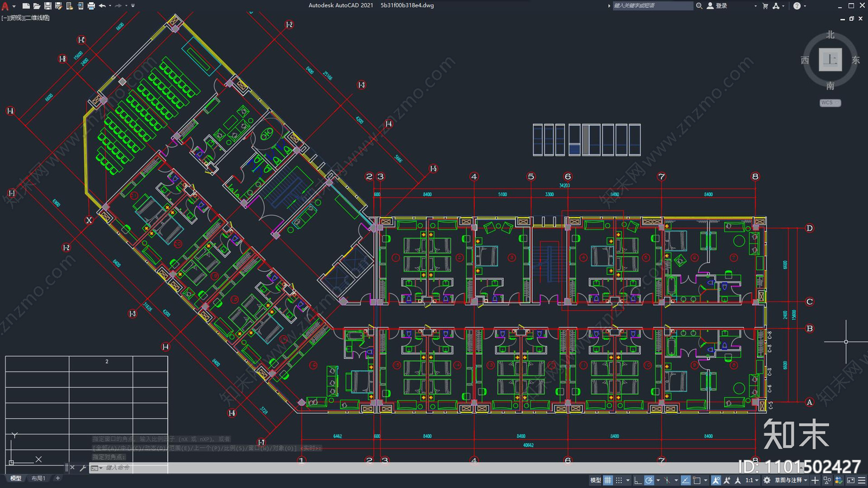Toggle the drawing grid display
868x488 pixels.
(x=608, y=480)
